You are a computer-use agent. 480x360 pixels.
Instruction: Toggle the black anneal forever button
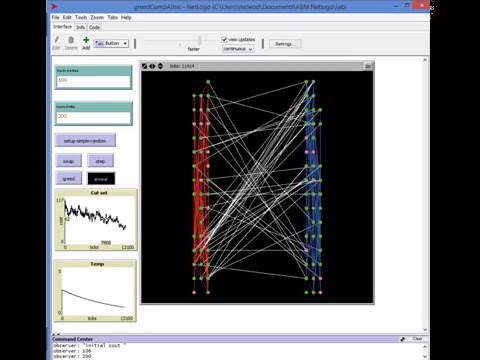[101, 179]
